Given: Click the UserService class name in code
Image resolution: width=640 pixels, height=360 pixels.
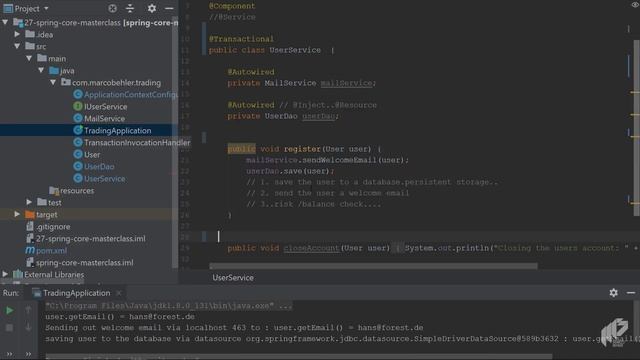Looking at the screenshot, I should point(295,50).
